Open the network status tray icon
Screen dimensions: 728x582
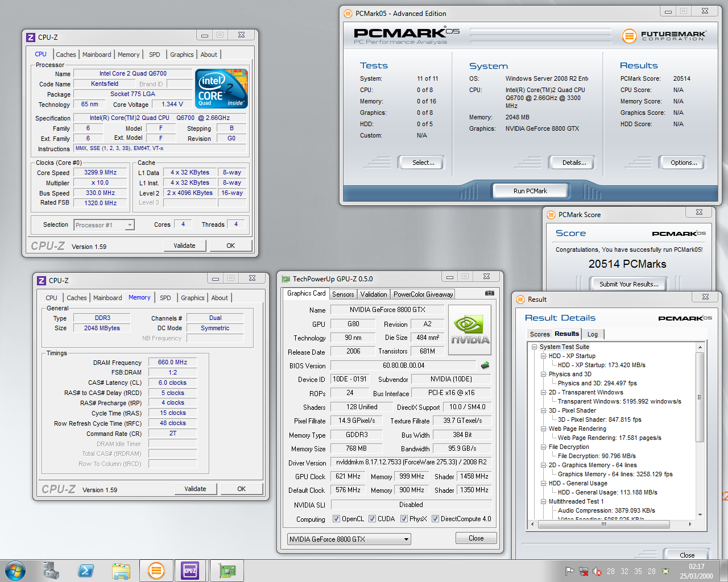pos(584,571)
